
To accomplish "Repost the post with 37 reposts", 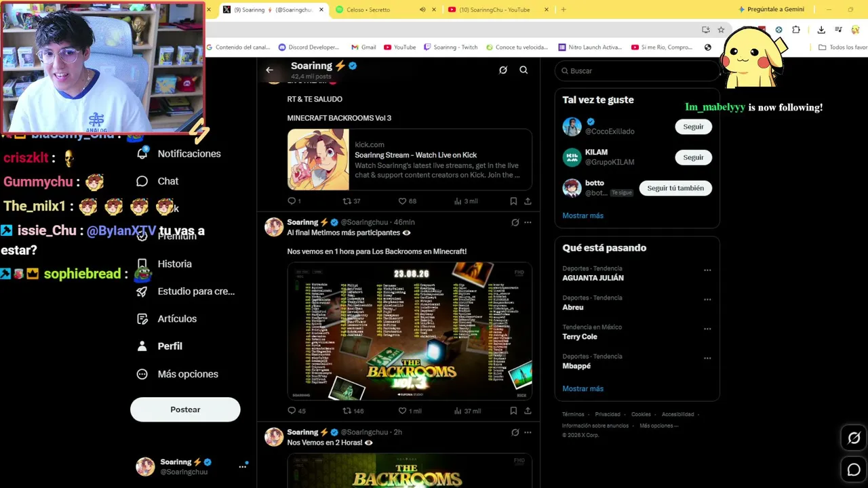I will tap(351, 201).
